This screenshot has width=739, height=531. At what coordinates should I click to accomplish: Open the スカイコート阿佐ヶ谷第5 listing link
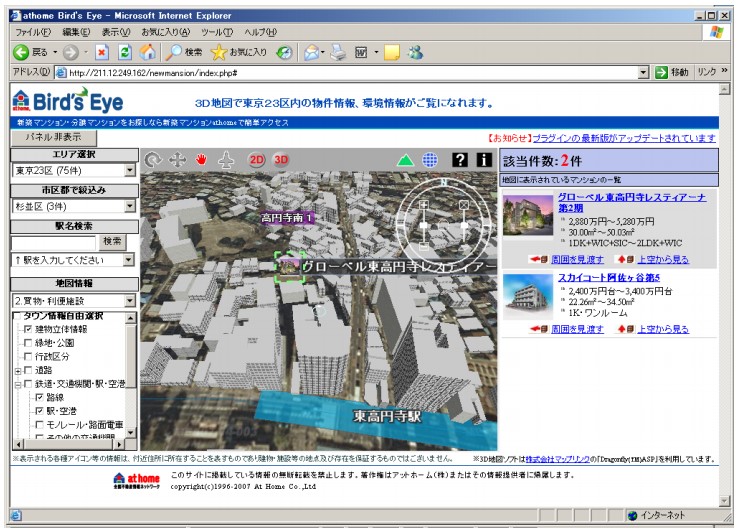point(609,277)
